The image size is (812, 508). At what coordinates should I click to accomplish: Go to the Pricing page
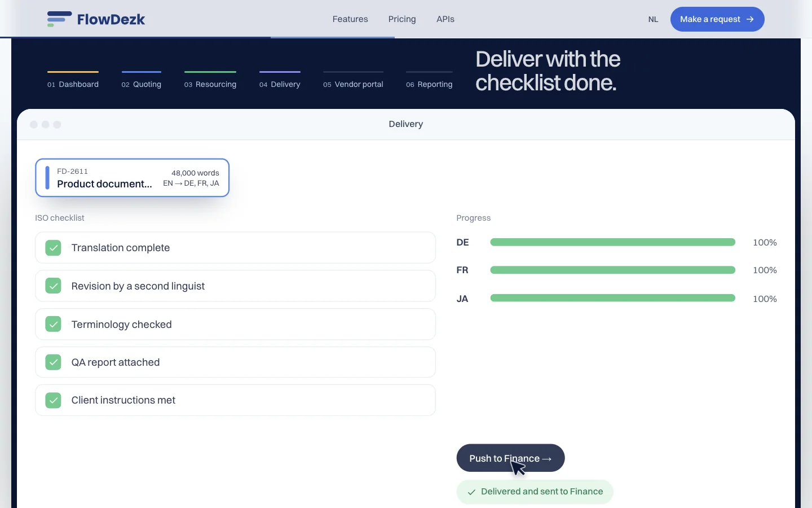(x=402, y=19)
